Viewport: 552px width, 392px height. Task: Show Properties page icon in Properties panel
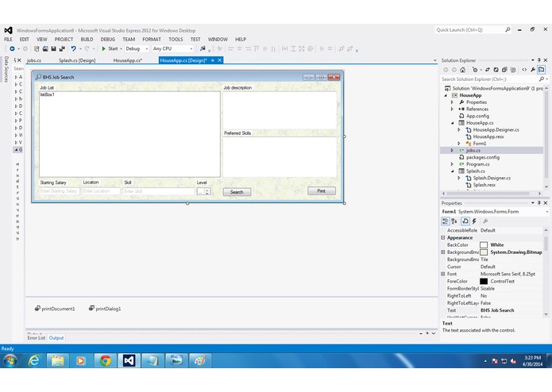[465, 221]
